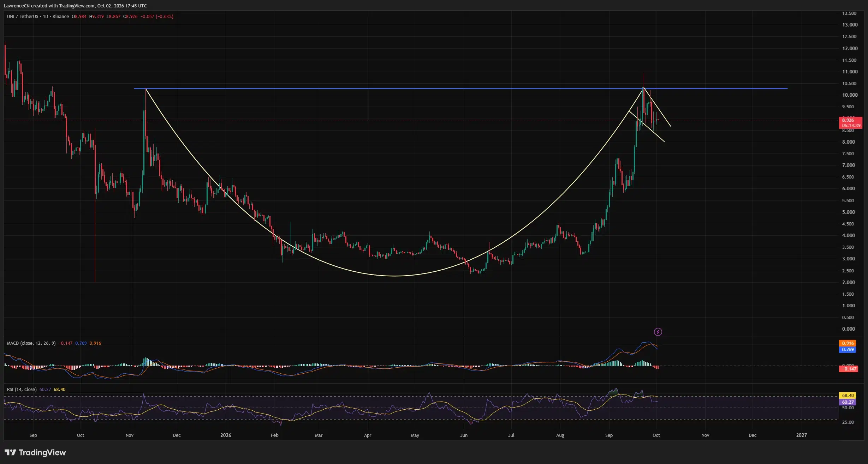
Task: Click the H9.319 high price value
Action: pos(96,17)
